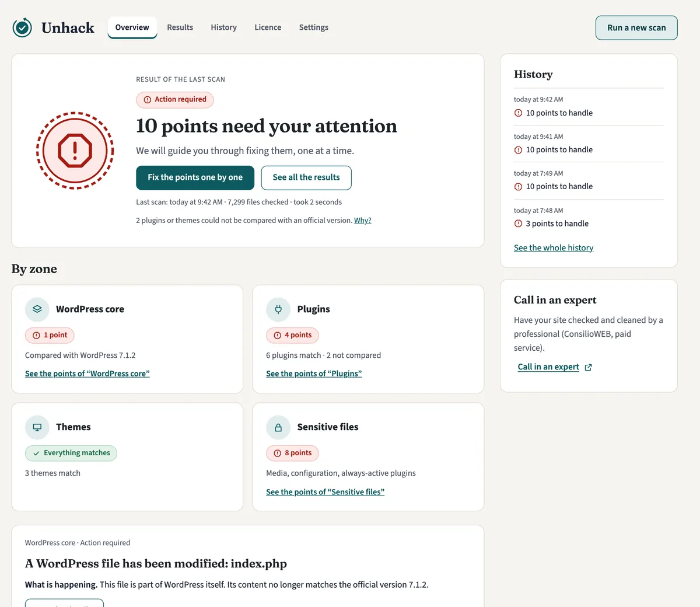Image resolution: width=700 pixels, height=607 pixels.
Task: Click the 8 points badge in Sensitive files
Action: [x=292, y=453]
